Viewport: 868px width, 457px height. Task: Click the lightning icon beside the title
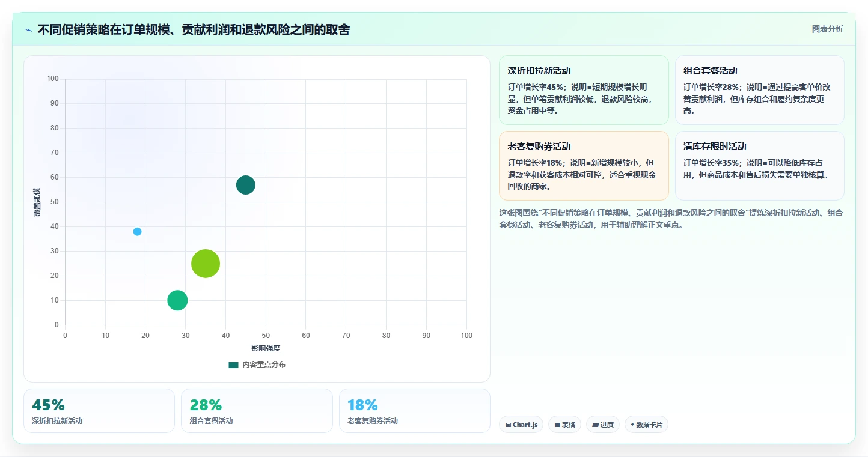tap(28, 30)
